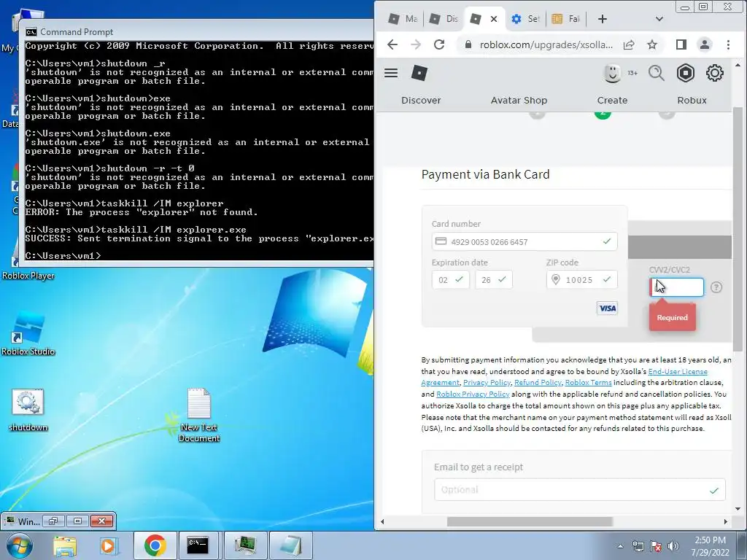747x560 pixels.
Task: Open the Windows Start button
Action: pyautogui.click(x=18, y=545)
